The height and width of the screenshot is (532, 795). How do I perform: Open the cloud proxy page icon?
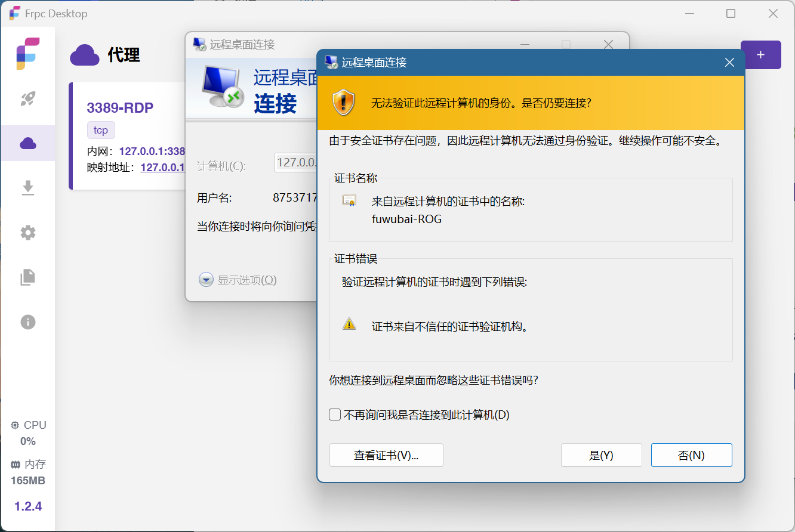[28, 143]
